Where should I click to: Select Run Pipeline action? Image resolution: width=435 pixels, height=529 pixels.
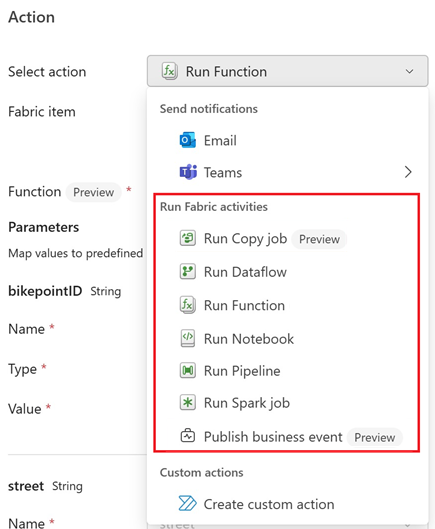[287, 371]
